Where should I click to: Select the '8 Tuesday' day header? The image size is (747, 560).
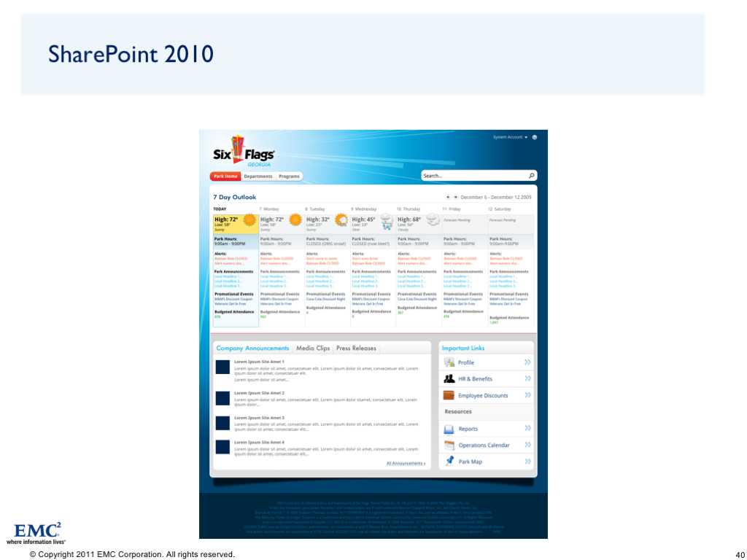point(315,209)
